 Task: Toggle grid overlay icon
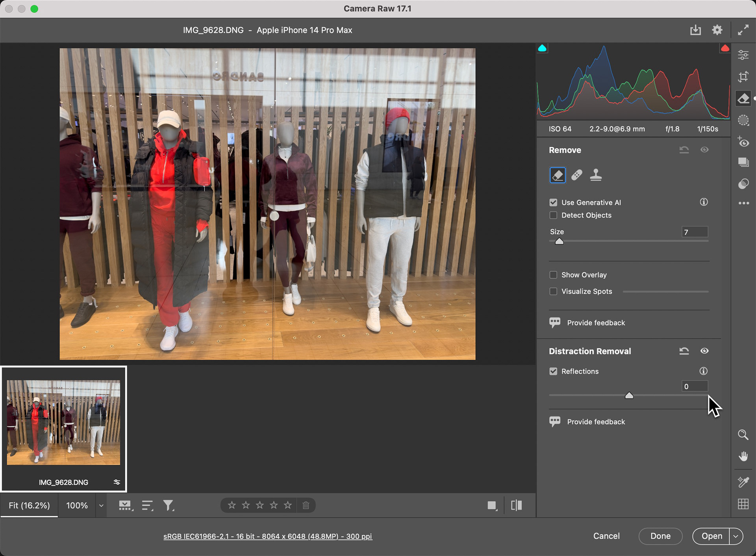[x=743, y=504]
